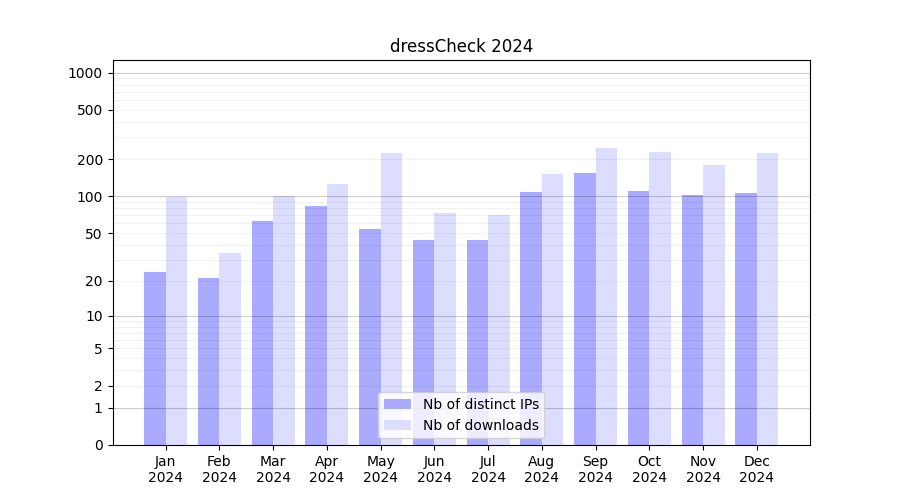Screen dimensions: 900x500
Task: Select the Jun 2024 x-axis label
Action: 434,469
